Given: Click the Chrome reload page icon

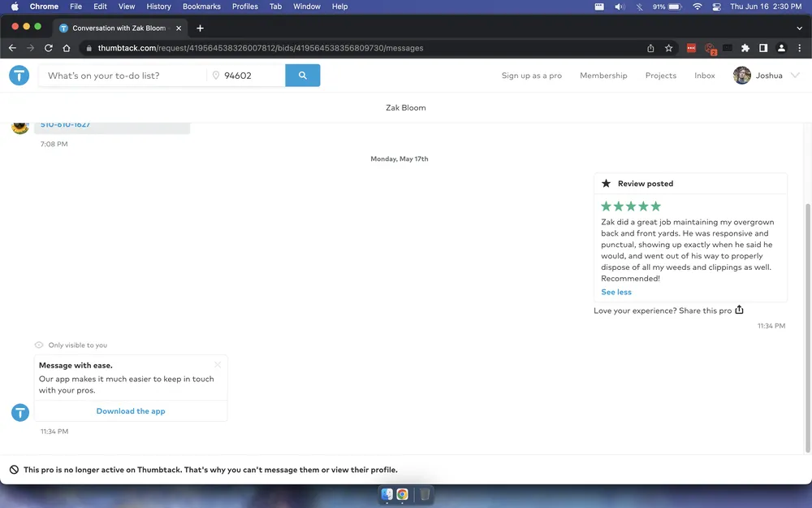Looking at the screenshot, I should (x=49, y=48).
